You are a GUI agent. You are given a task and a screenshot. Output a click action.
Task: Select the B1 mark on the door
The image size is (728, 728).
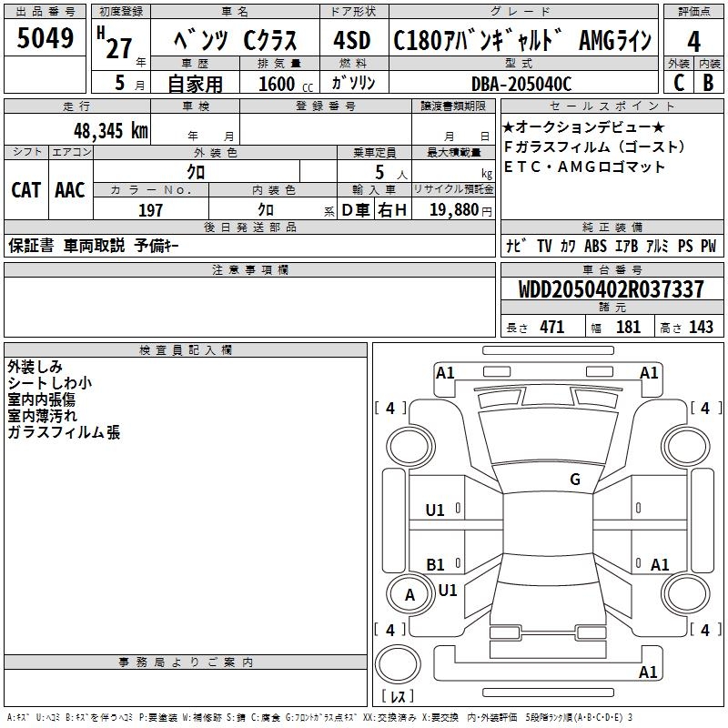coord(436,564)
